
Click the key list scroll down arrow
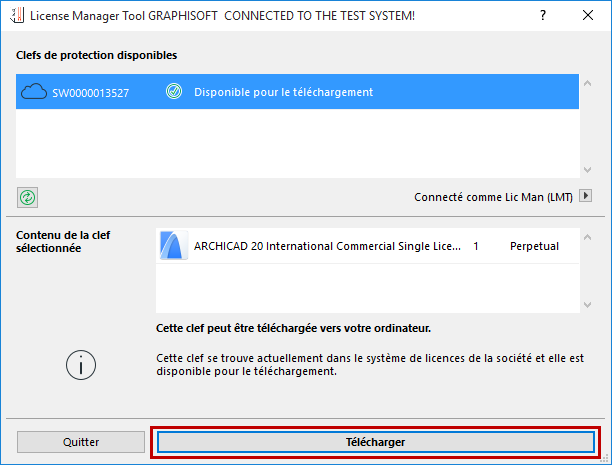tap(587, 169)
